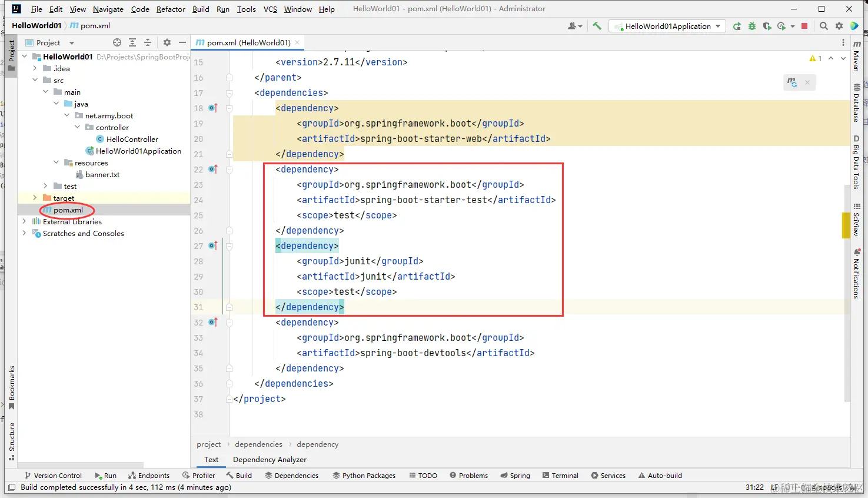Open Project panel options gear
The image size is (868, 498).
[167, 42]
